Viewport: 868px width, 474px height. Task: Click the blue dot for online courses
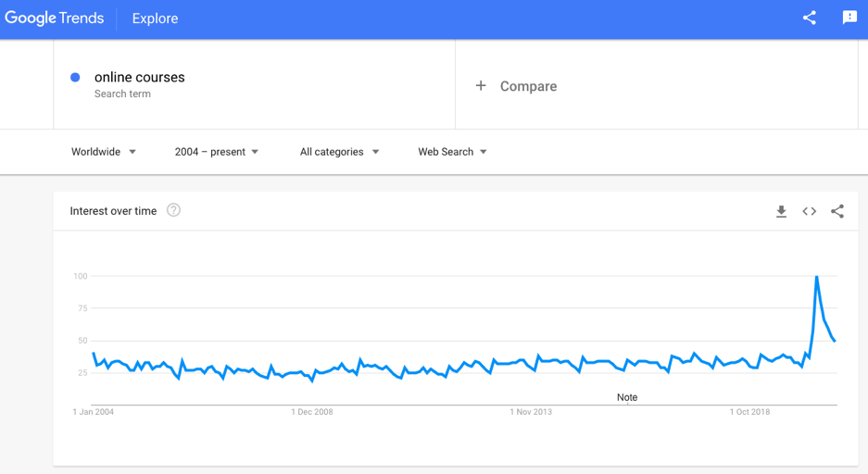75,78
